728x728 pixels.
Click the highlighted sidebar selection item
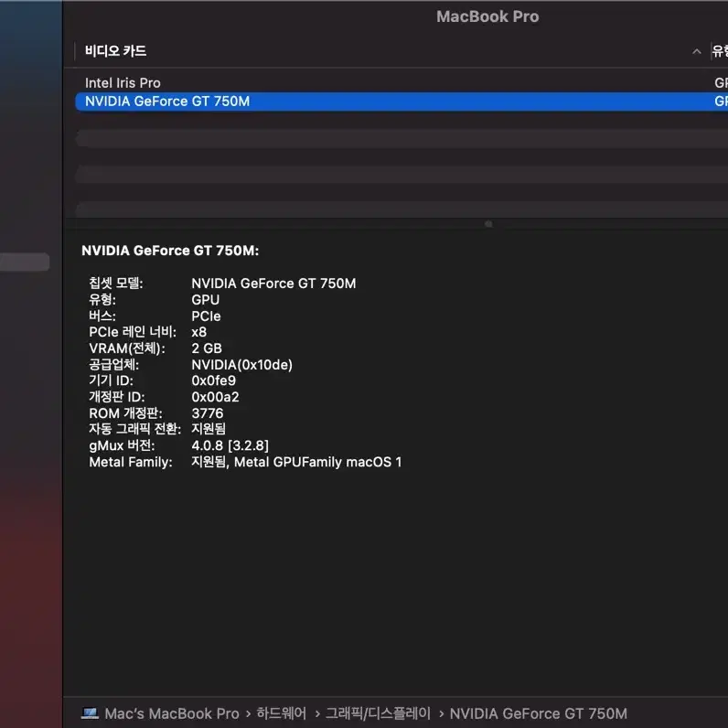pyautogui.click(x=25, y=262)
